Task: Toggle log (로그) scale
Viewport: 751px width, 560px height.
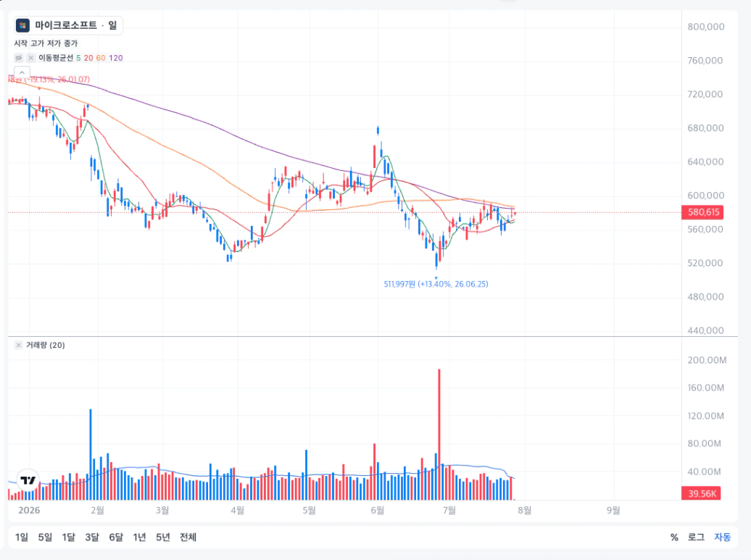Action: click(x=696, y=538)
